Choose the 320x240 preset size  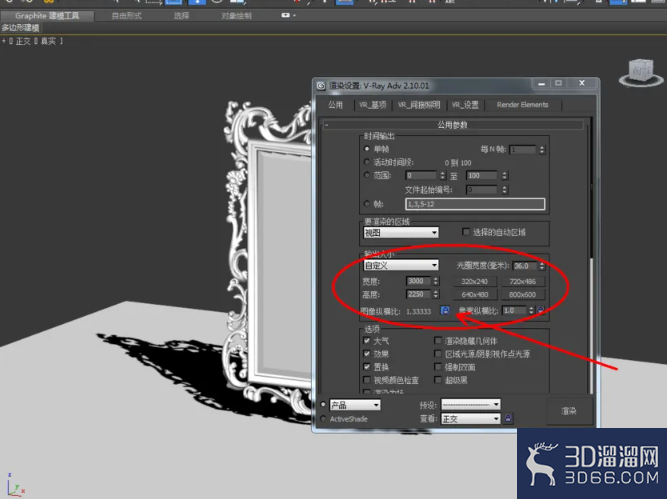tap(474, 281)
